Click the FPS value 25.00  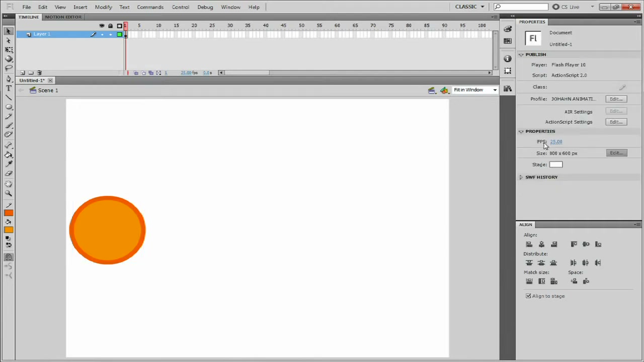[556, 142]
